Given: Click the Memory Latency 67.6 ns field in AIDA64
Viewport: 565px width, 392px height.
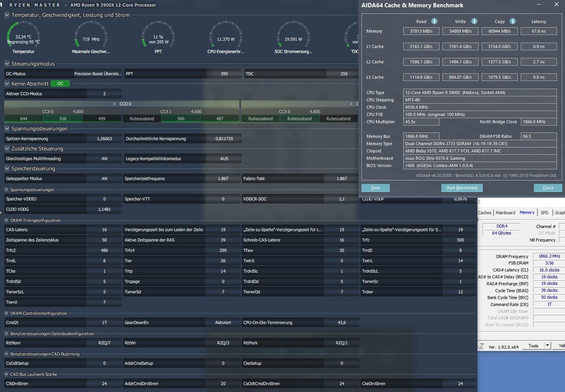Looking at the screenshot, I should pyautogui.click(x=539, y=31).
